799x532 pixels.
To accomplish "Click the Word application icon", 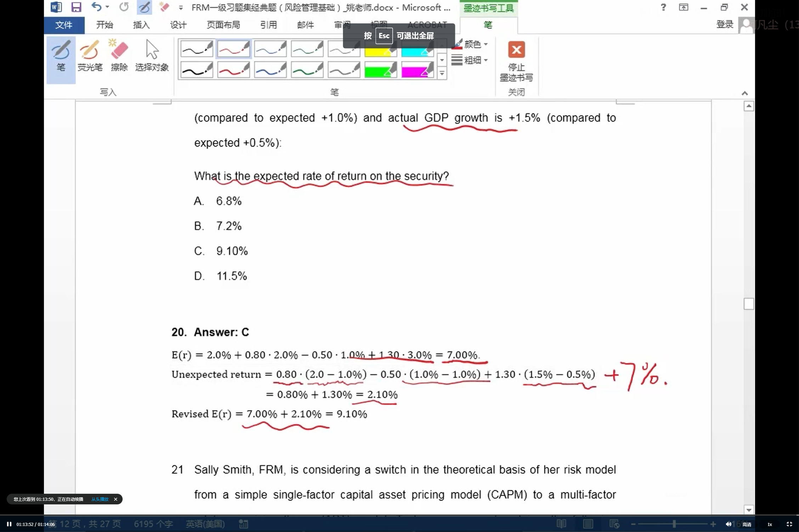I will 56,7.
